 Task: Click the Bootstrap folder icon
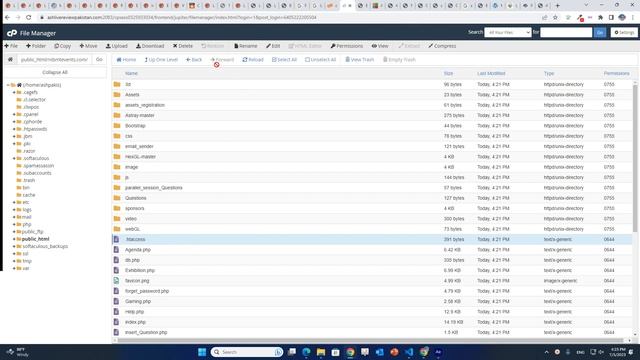point(117,125)
